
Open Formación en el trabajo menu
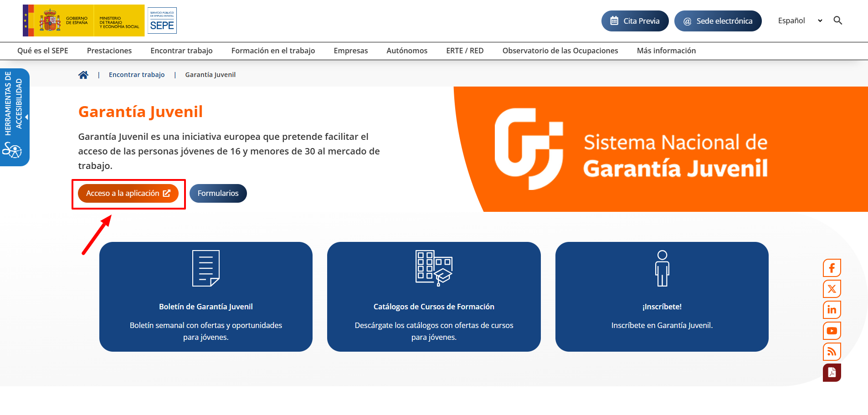click(x=273, y=51)
